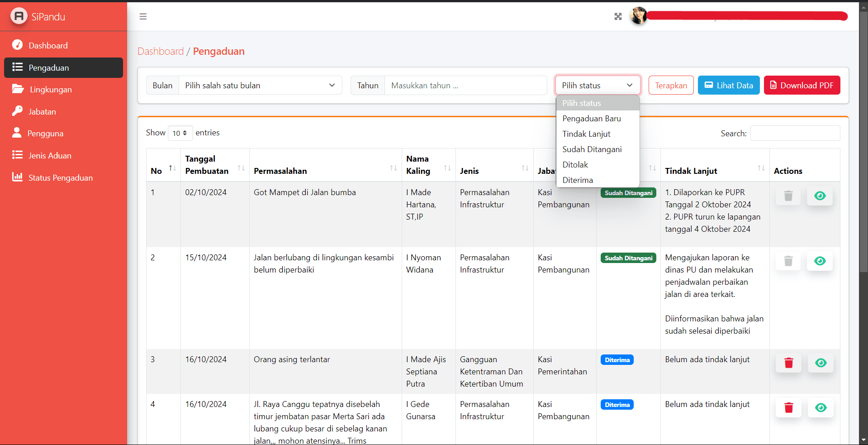Image resolution: width=868 pixels, height=445 pixels.
Task: Toggle sidebar with hamburger menu icon
Action: coord(143,17)
